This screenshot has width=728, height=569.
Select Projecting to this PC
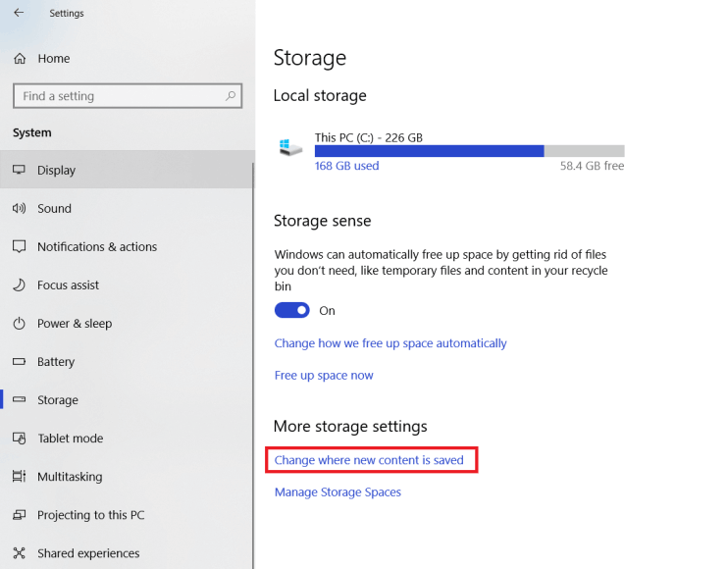[x=90, y=515]
